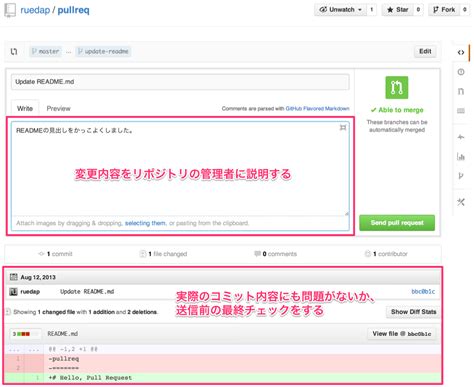Select the master base branch
474x387 pixels.
(x=45, y=51)
